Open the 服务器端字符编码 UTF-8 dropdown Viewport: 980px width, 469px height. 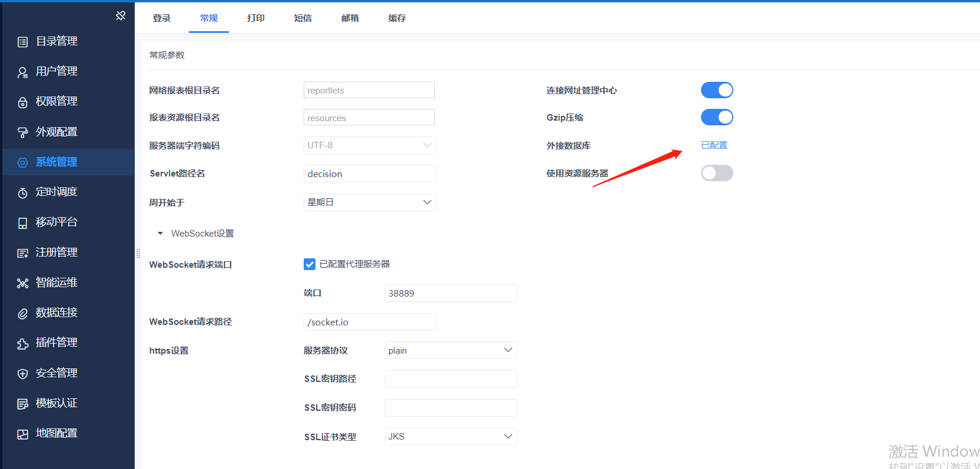(370, 145)
